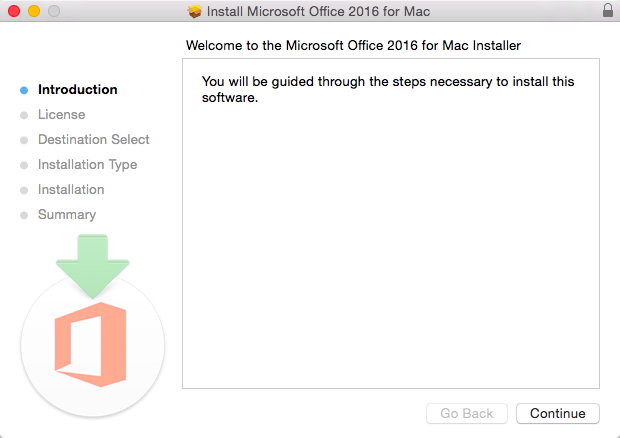
Task: Select the License step in the sidebar
Action: (x=61, y=115)
